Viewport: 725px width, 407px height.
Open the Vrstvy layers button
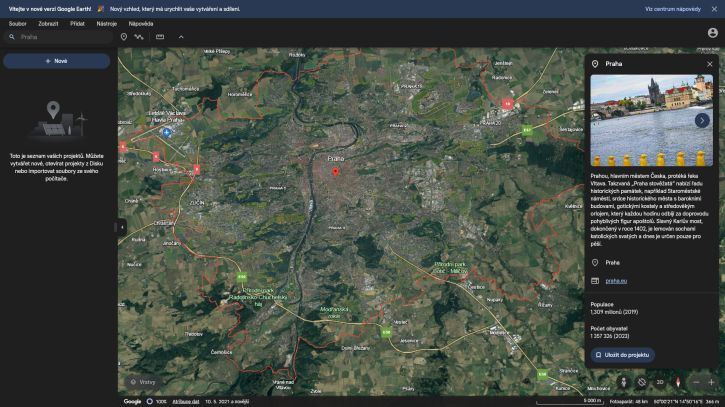143,382
